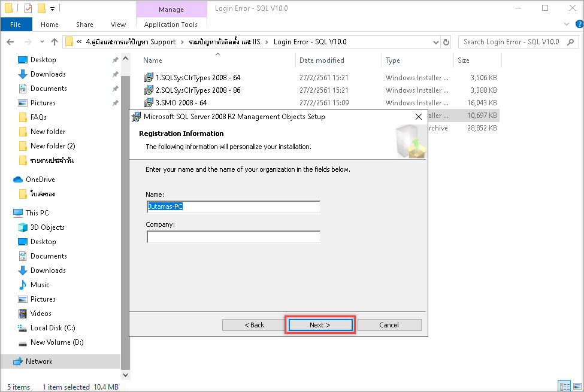
Task: Expand the address bar history dropdown
Action: pyautogui.click(x=435, y=42)
